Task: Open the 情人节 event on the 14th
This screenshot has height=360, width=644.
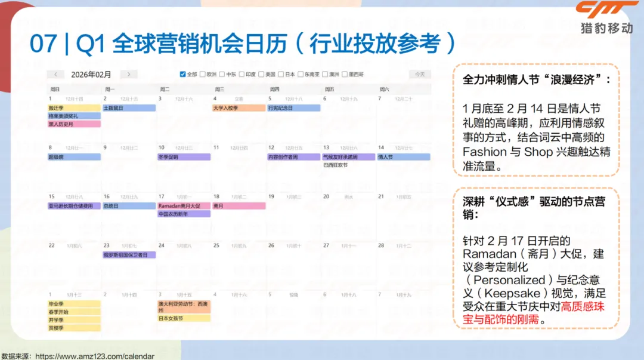Action: (404, 157)
